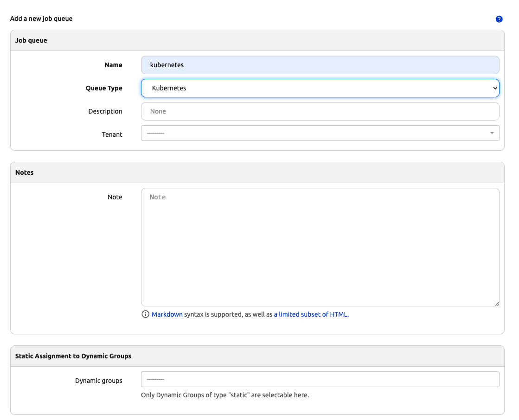
Task: Open the Queue Type dropdown showing Kubernetes
Action: coord(320,88)
